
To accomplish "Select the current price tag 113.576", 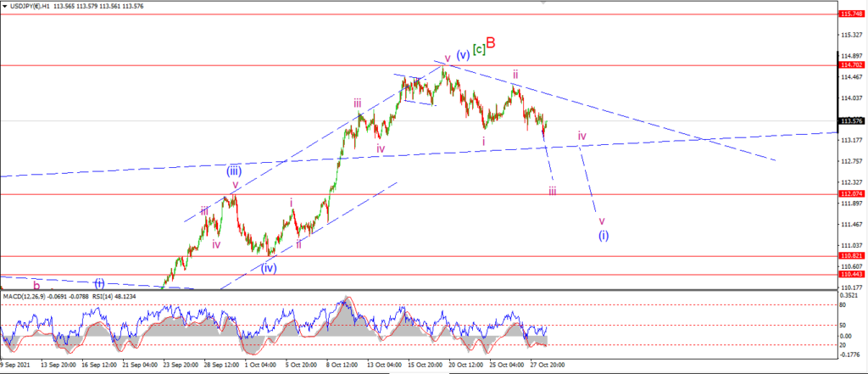I will 851,120.
